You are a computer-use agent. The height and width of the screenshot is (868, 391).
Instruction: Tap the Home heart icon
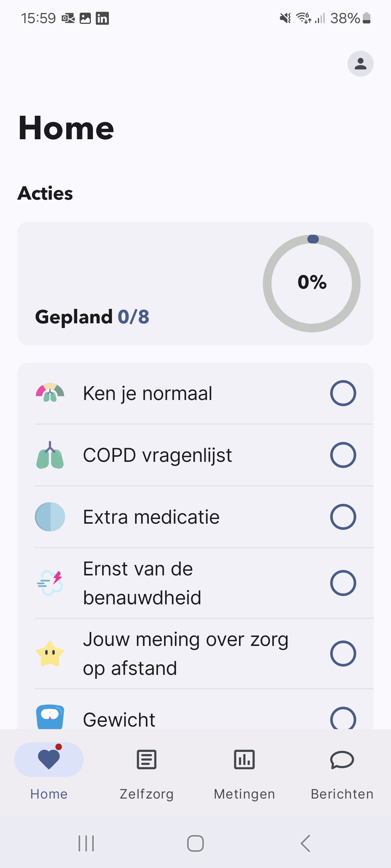tap(49, 759)
